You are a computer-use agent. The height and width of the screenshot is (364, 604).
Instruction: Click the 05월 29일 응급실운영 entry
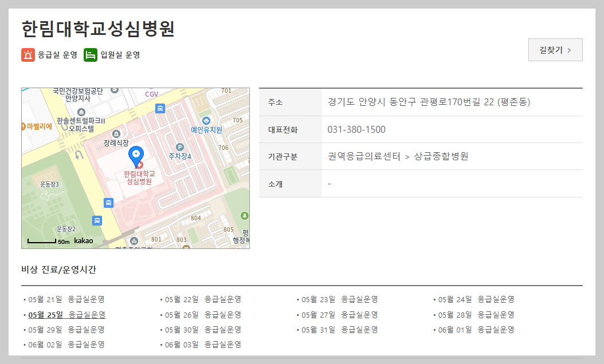66,330
